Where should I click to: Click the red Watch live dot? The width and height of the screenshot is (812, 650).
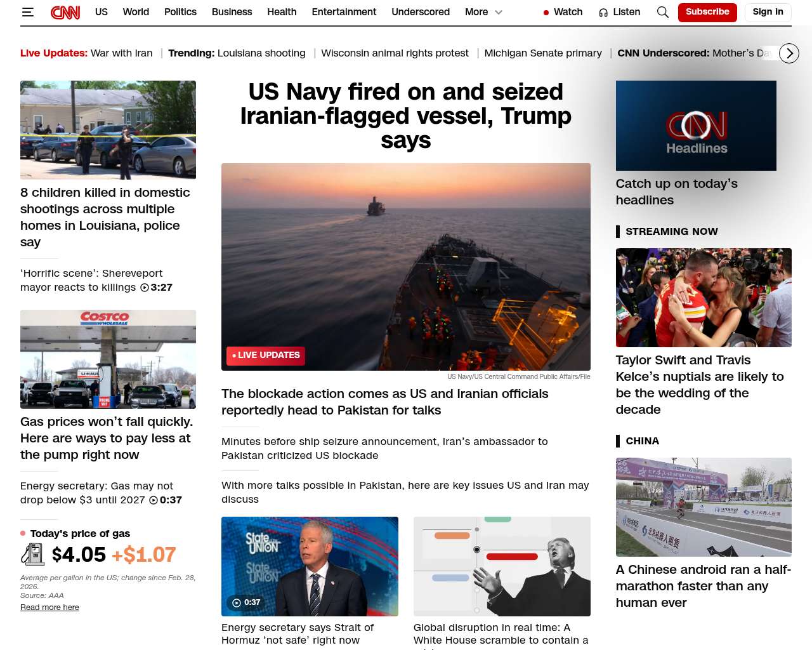[546, 12]
